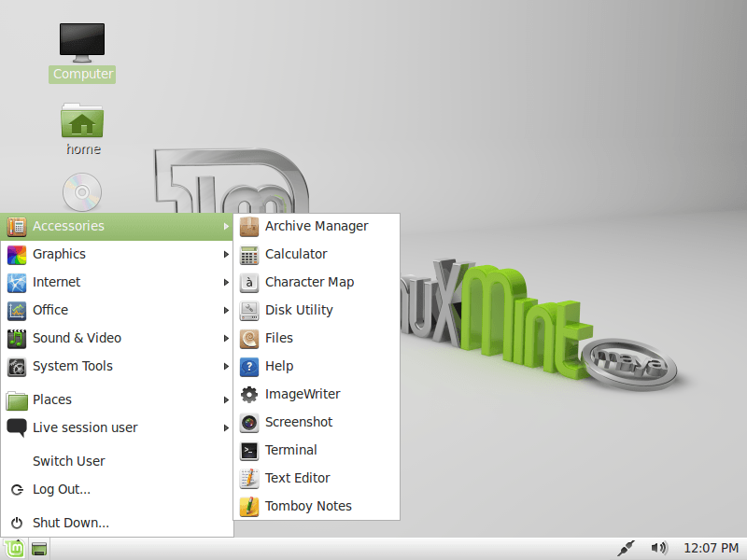This screenshot has height=560, width=747.
Task: Select the Sound & Video label
Action: tap(77, 338)
